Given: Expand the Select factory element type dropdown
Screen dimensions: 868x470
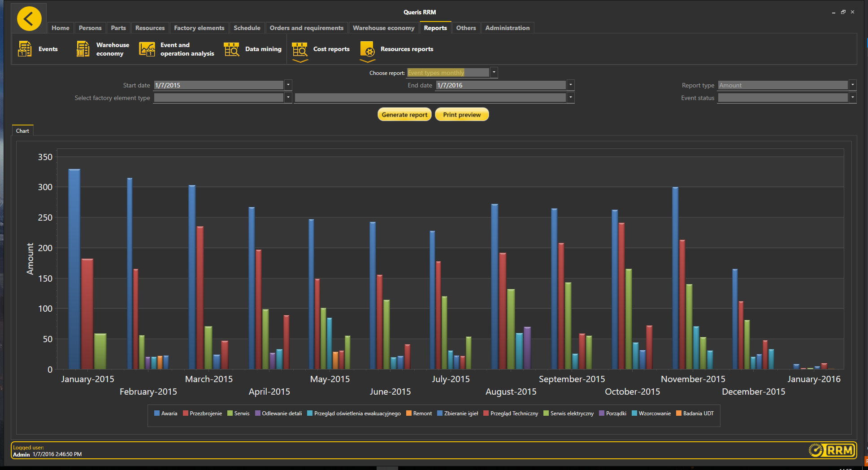Looking at the screenshot, I should click(287, 97).
